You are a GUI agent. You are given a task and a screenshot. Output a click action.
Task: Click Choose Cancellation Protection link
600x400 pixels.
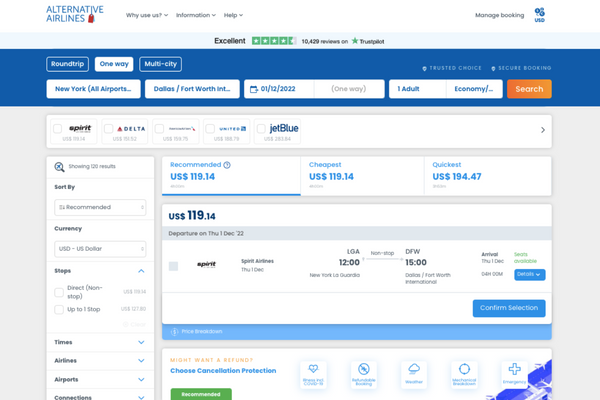click(223, 371)
